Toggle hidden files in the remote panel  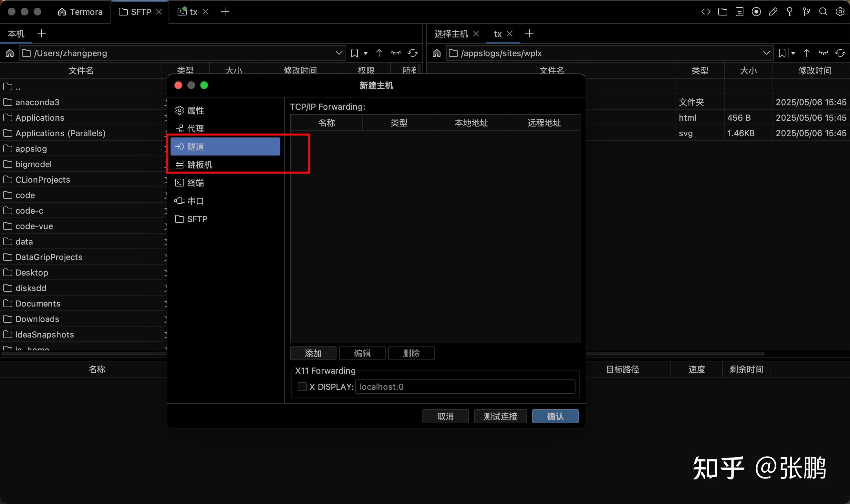pyautogui.click(x=823, y=53)
